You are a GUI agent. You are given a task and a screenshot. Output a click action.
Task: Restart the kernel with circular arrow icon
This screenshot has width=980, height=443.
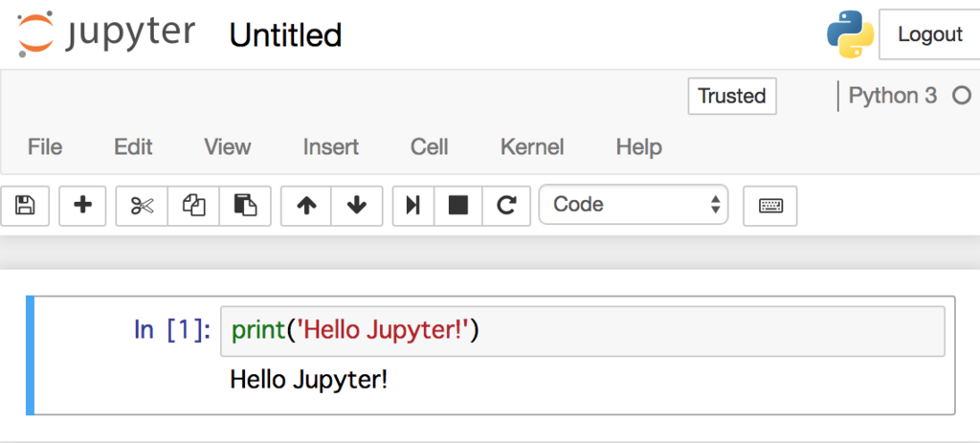[x=506, y=205]
